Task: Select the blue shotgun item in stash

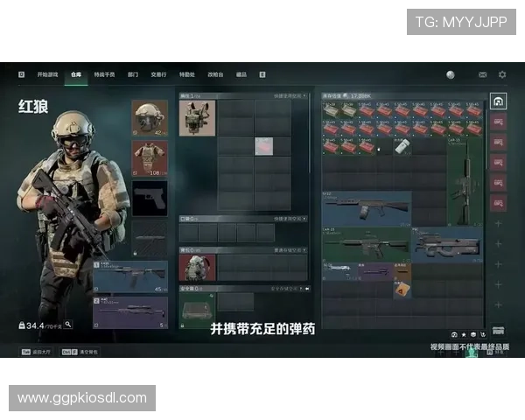Action: click(x=367, y=208)
